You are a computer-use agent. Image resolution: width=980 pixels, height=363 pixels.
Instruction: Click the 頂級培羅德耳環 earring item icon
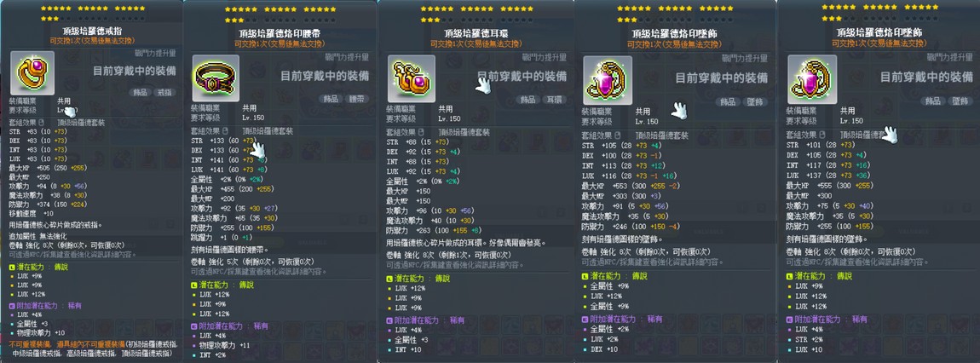pyautogui.click(x=412, y=78)
